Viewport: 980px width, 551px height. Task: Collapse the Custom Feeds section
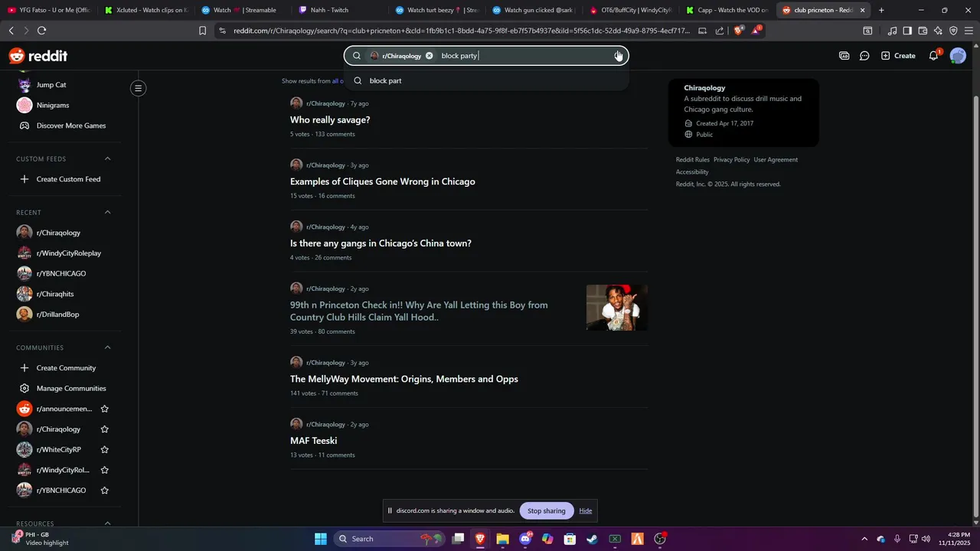tap(107, 159)
